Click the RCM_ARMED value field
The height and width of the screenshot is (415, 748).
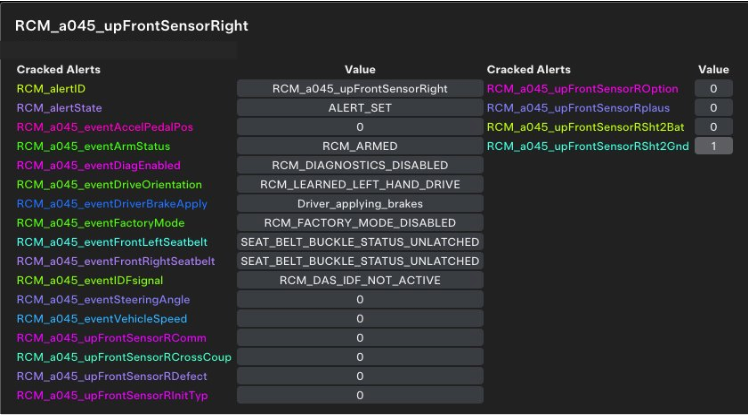click(x=360, y=146)
